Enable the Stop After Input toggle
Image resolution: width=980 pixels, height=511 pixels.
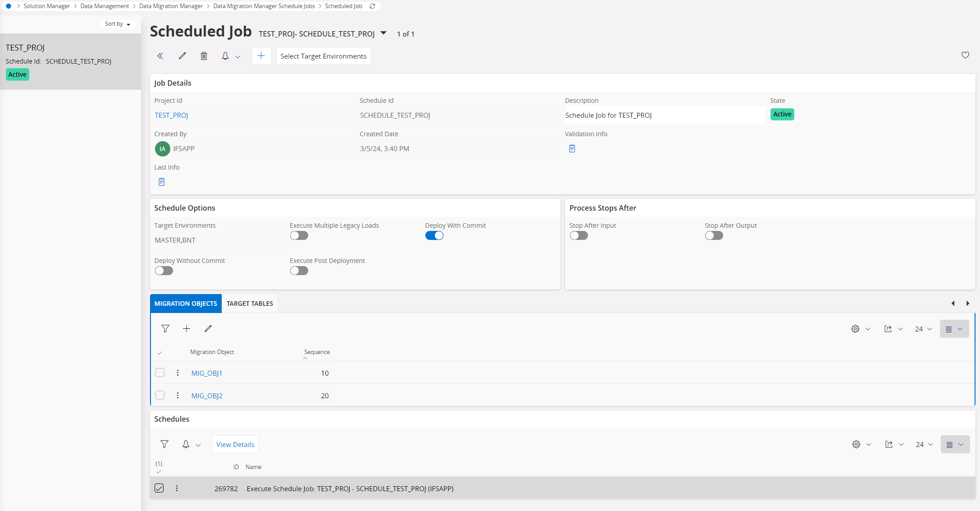tap(579, 235)
